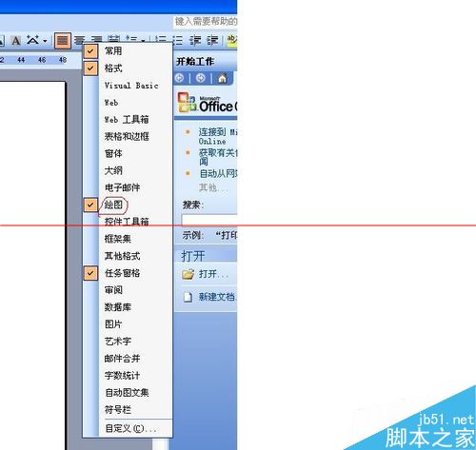Click the decrease indent icon
476x450 pixels.
195,40
